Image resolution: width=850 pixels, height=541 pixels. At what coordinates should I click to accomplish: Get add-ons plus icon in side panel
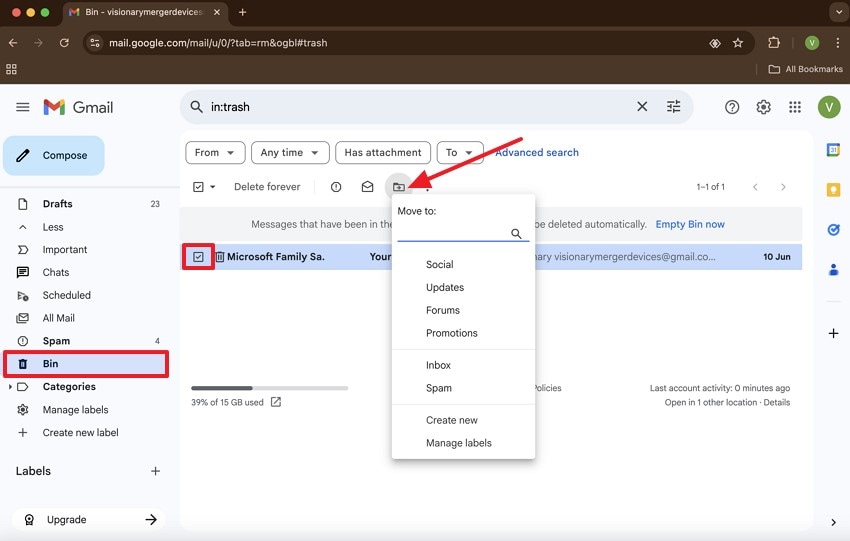pos(833,333)
